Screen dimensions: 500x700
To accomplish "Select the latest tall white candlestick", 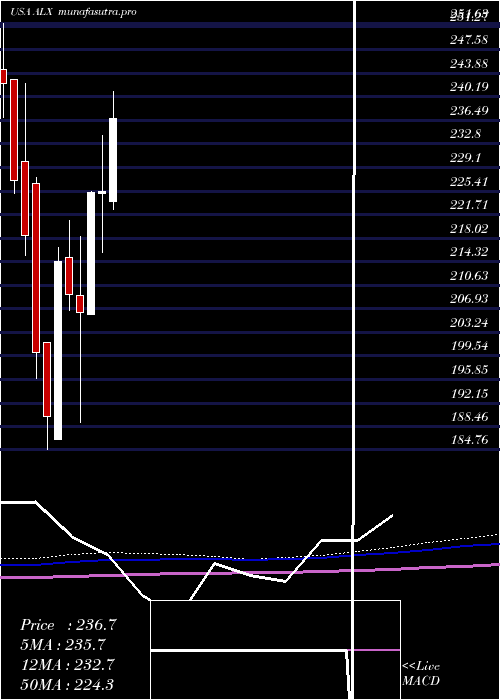I will point(113,160).
